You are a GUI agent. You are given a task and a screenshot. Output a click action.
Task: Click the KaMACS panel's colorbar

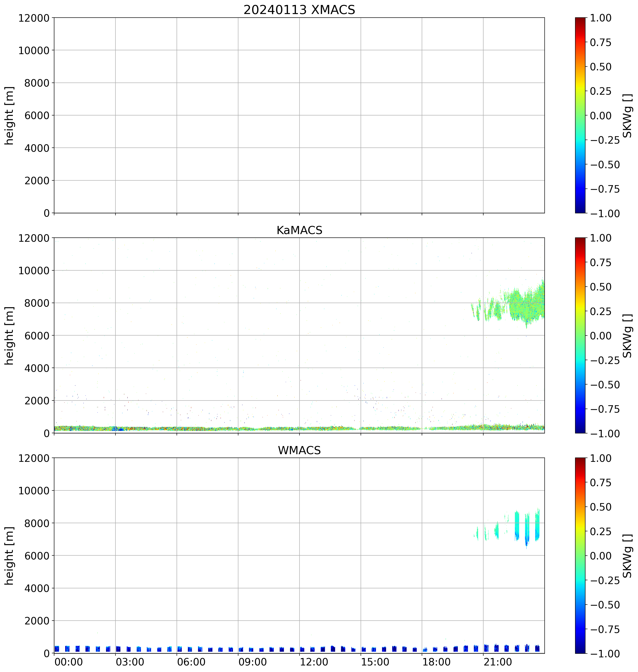[x=580, y=335]
